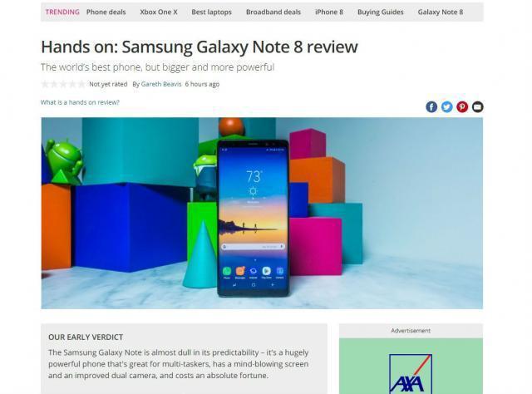Share article on Facebook
Screen dimensions: 532x394
pyautogui.click(x=431, y=107)
